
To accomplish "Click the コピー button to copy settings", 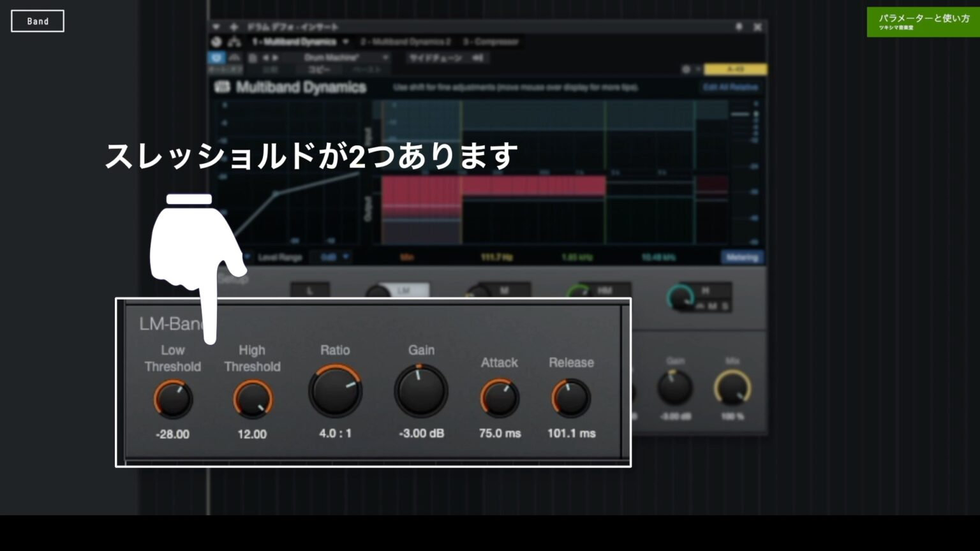I will (319, 69).
